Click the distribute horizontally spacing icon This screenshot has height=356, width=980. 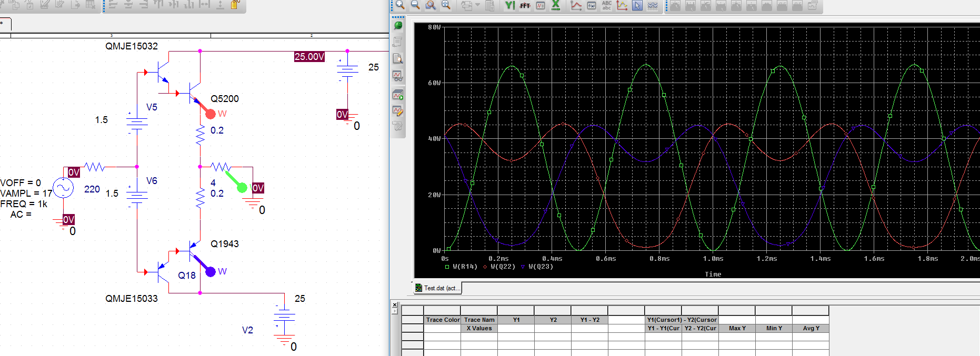pos(204,4)
